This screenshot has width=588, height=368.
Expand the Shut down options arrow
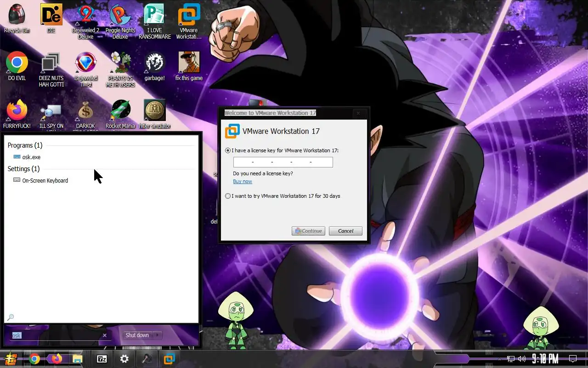click(x=157, y=335)
